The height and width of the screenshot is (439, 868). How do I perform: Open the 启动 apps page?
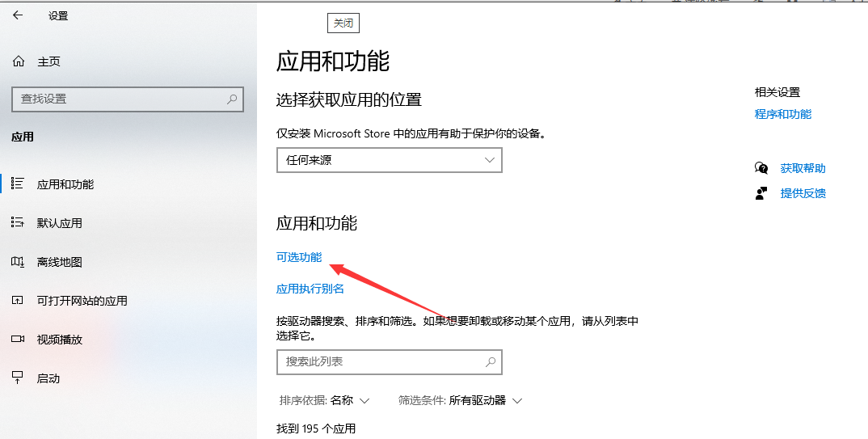click(48, 378)
